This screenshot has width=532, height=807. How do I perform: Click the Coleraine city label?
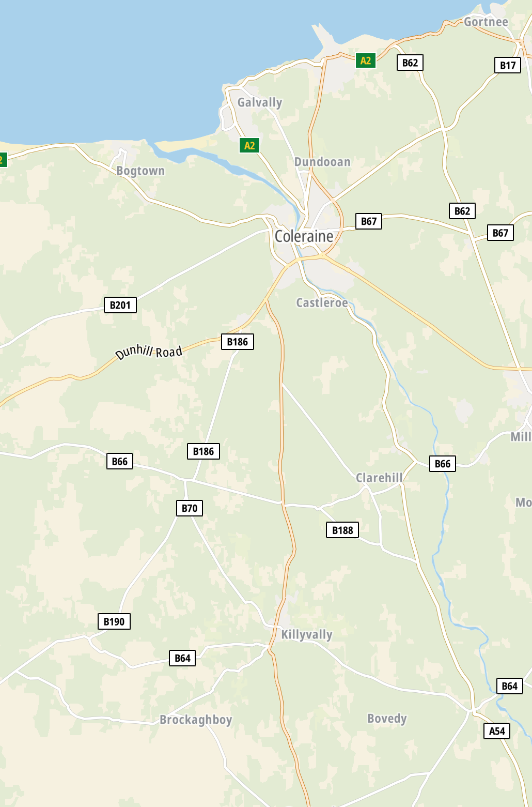pos(304,236)
